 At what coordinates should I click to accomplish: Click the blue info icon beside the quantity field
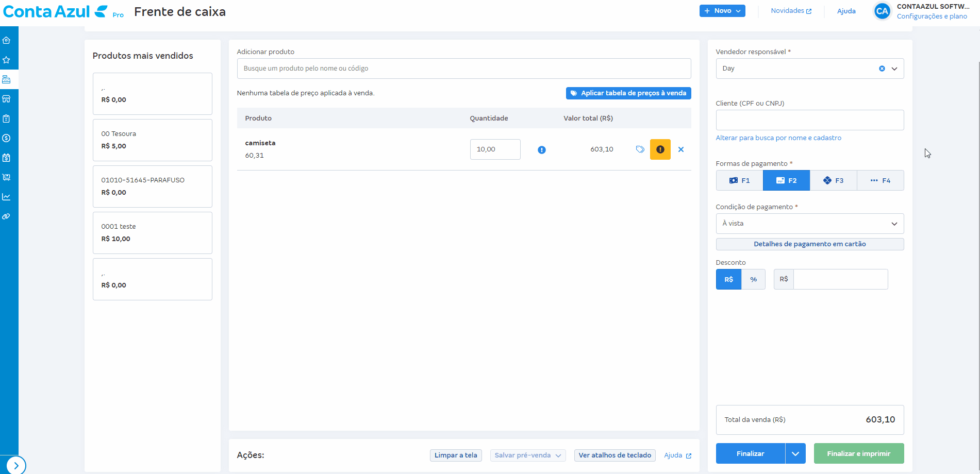coord(542,150)
